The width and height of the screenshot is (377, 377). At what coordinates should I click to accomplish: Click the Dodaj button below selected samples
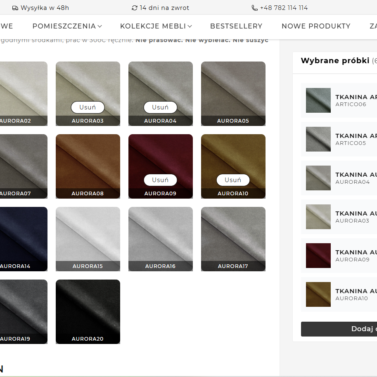(x=339, y=329)
